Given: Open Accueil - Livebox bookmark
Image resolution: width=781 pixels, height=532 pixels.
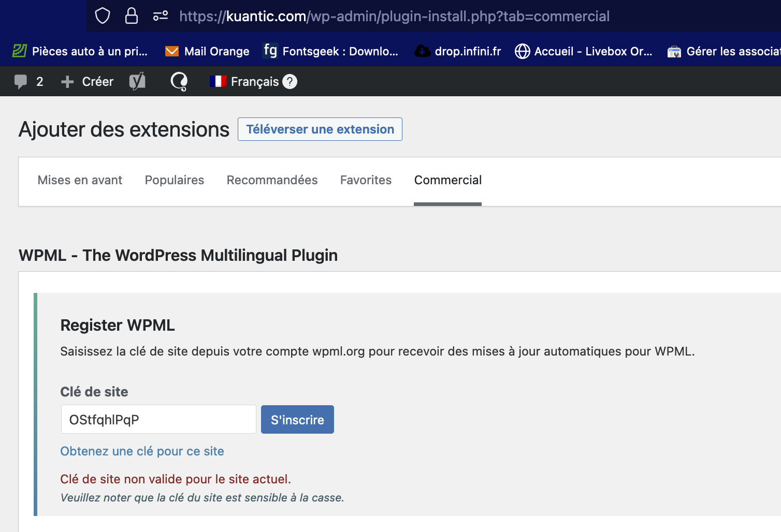Looking at the screenshot, I should (x=584, y=51).
